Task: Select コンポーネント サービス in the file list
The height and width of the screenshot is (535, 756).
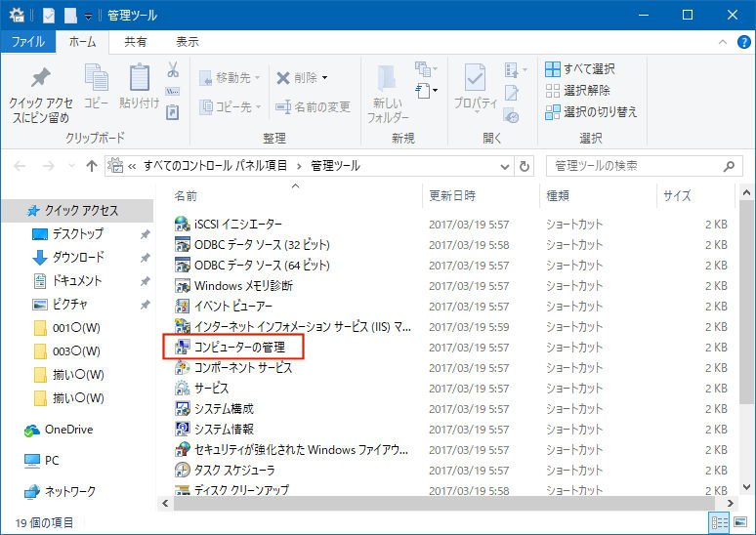Action: tap(243, 368)
